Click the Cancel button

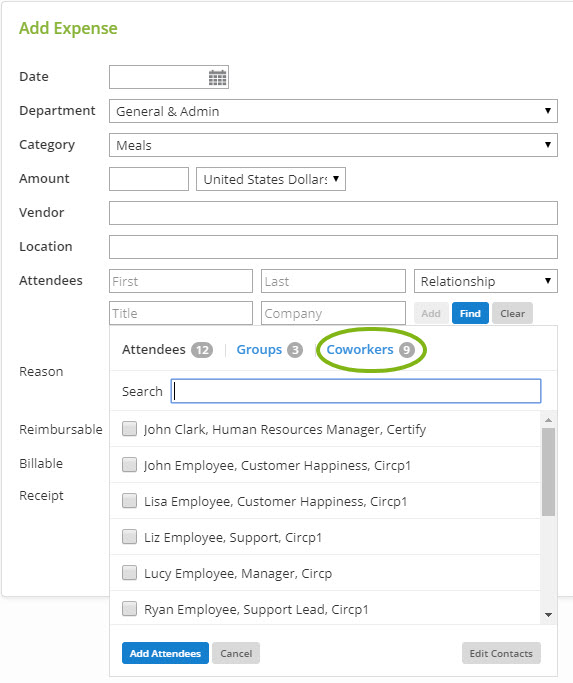click(x=236, y=653)
